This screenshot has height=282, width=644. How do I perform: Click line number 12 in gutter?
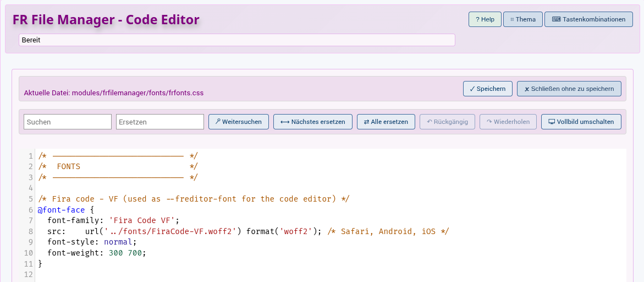click(x=29, y=274)
